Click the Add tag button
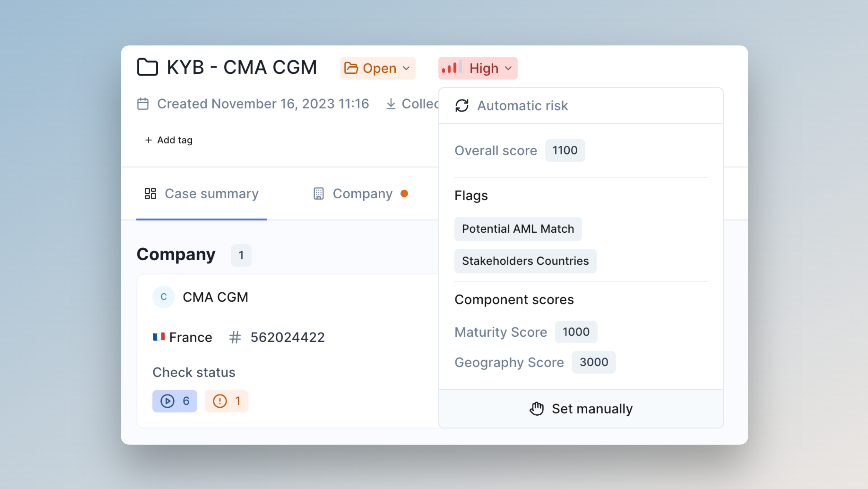The height and width of the screenshot is (489, 868). click(x=168, y=140)
